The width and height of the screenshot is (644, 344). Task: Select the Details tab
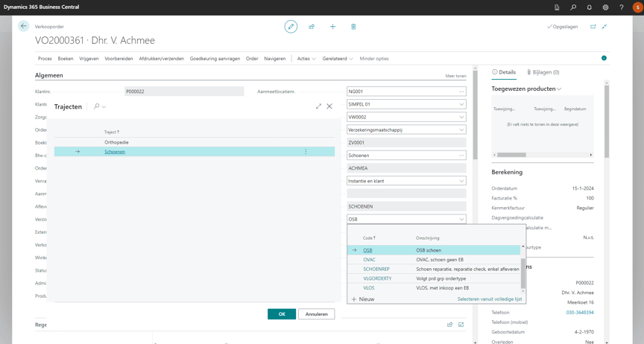click(x=504, y=72)
